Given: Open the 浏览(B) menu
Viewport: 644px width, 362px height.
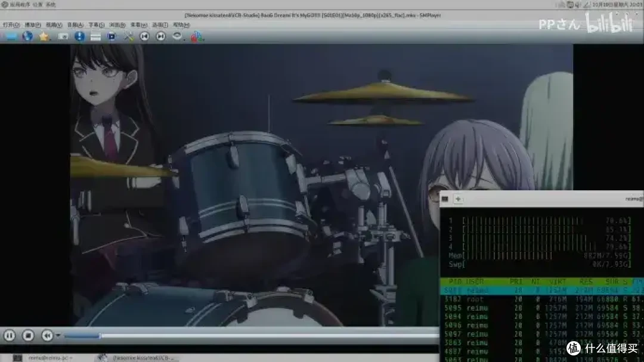Looking at the screenshot, I should pos(117,25).
